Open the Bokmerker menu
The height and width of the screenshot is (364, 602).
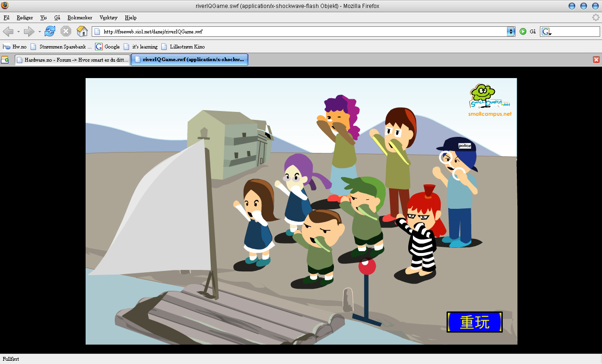click(x=80, y=17)
